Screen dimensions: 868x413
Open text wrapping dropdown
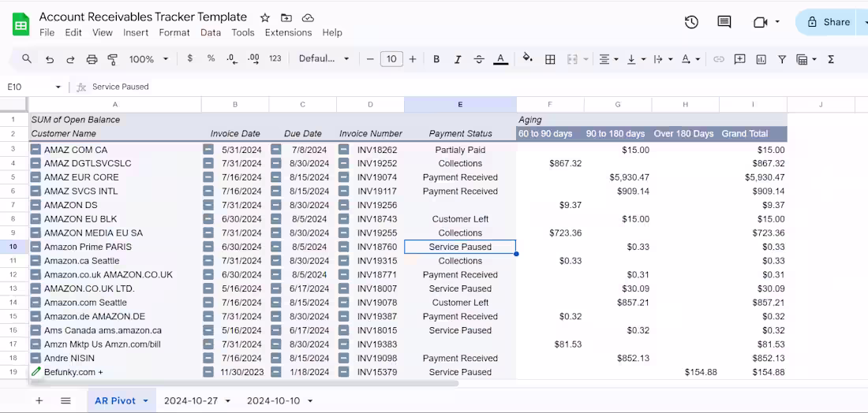(663, 59)
